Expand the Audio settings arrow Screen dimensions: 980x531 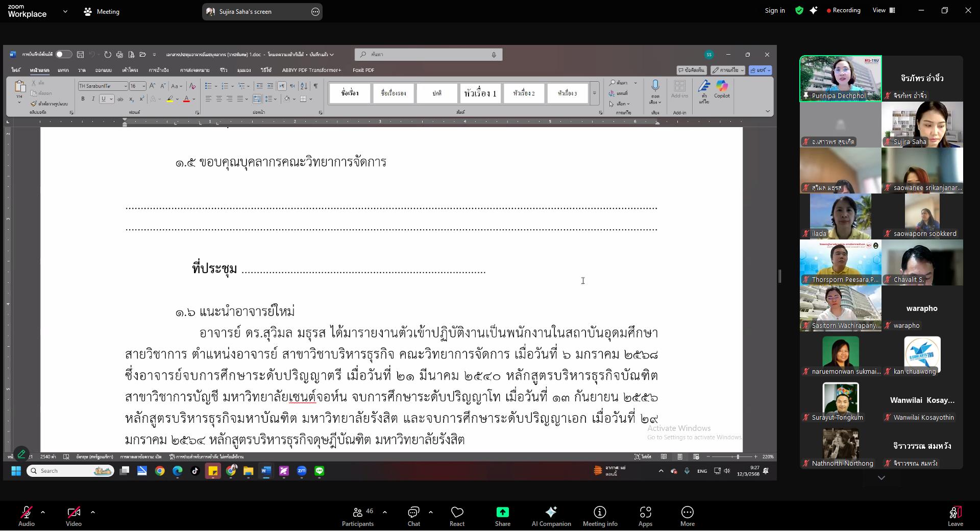[43, 512]
